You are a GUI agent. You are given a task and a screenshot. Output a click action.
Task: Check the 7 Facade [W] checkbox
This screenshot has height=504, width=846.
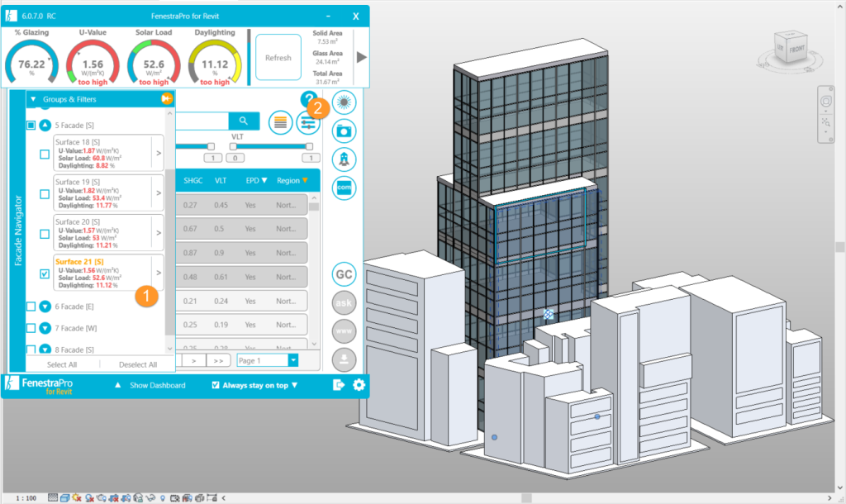click(31, 328)
